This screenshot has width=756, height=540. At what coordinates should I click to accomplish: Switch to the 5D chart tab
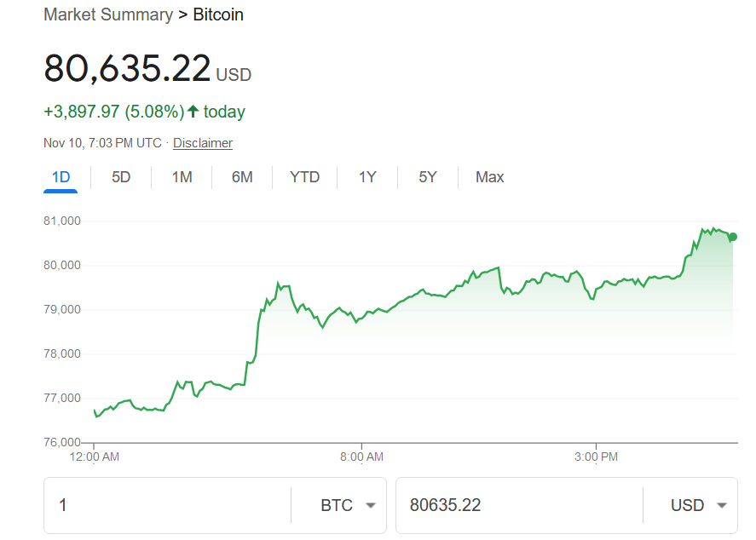(x=121, y=177)
